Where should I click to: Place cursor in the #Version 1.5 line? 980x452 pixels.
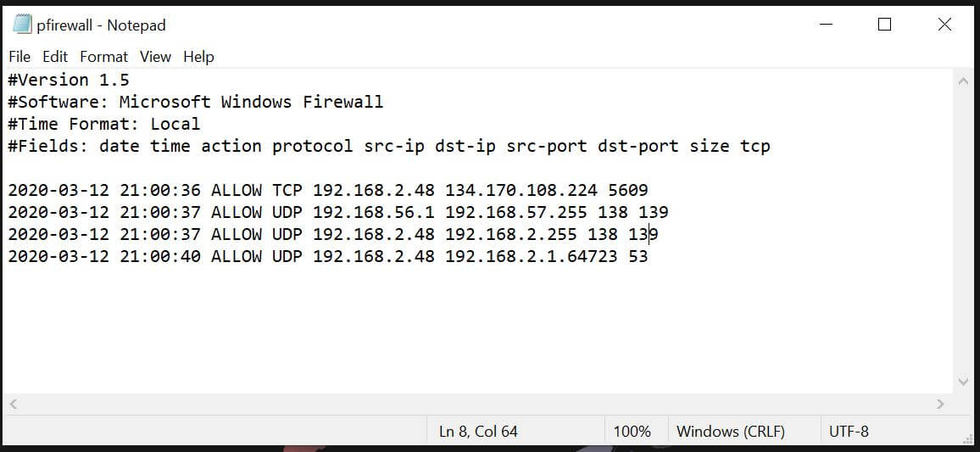click(69, 80)
